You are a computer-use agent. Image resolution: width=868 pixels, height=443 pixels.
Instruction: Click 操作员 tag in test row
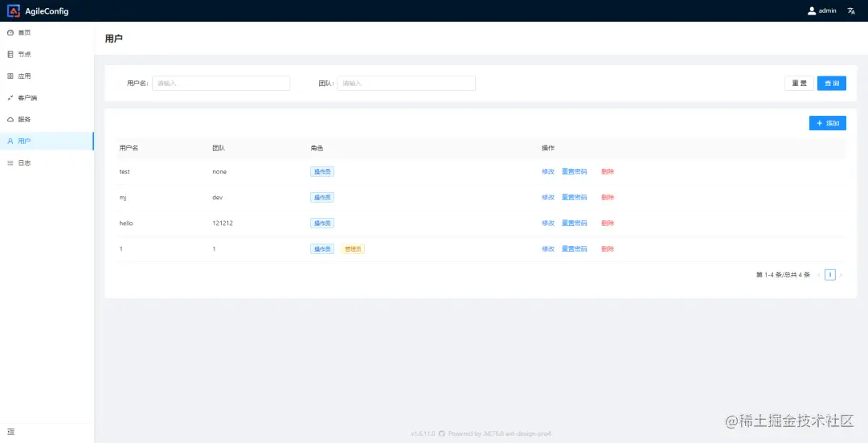322,172
